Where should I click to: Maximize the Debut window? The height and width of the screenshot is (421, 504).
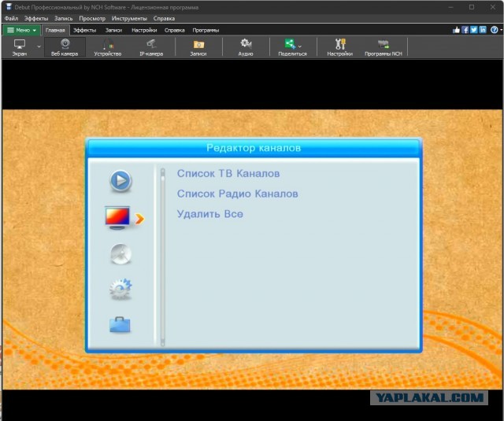(x=472, y=7)
